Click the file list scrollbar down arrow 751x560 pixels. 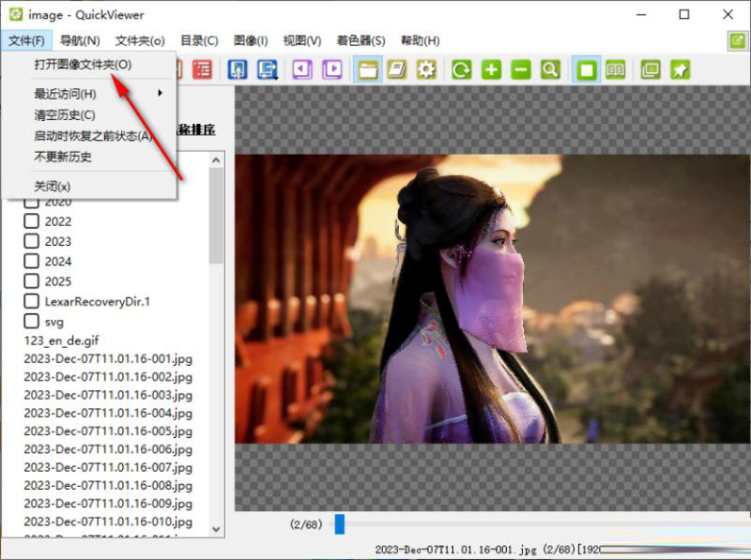tap(216, 529)
